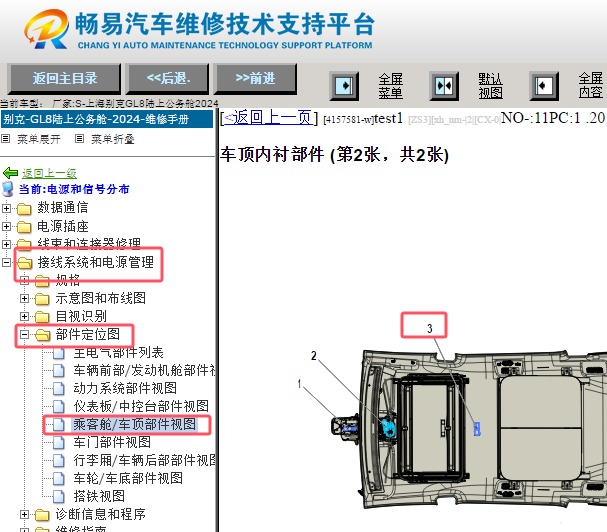Click the page icon beside 仪表板/中控台部件视图

tap(59, 407)
